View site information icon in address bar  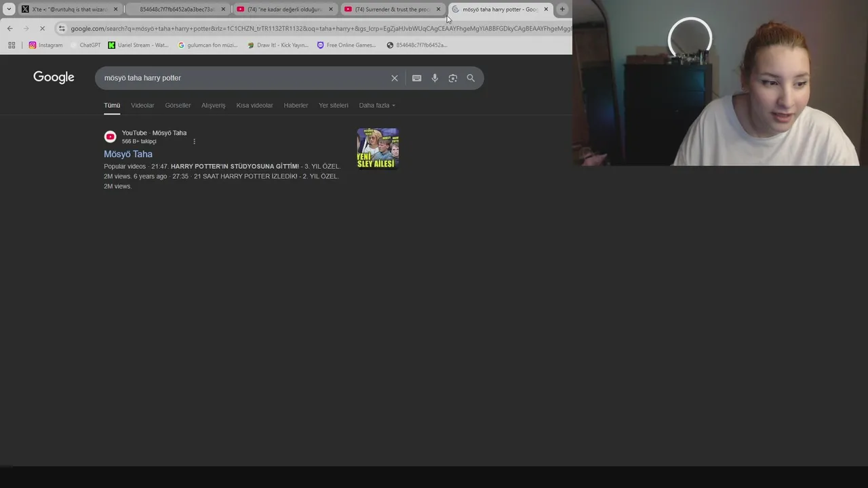click(x=62, y=28)
